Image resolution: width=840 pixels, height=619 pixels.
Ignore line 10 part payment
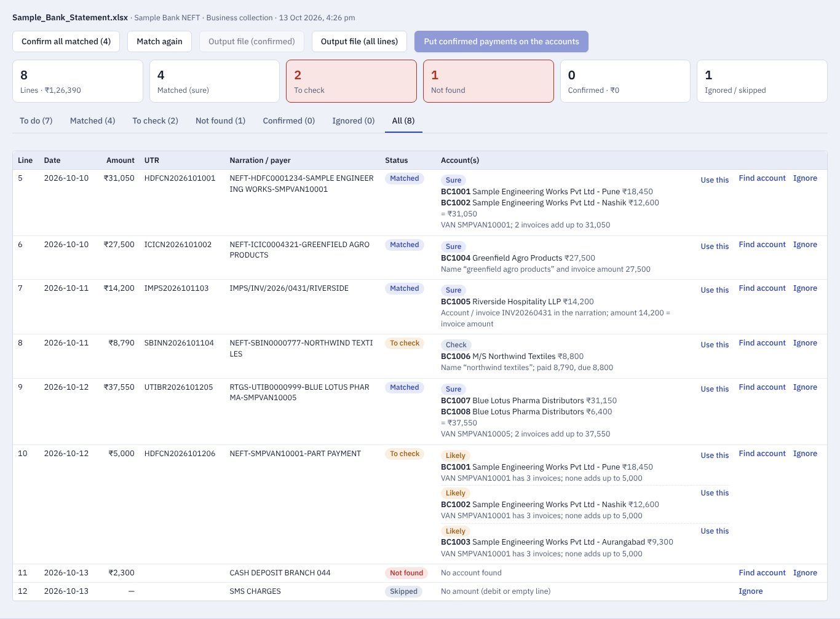pyautogui.click(x=805, y=454)
